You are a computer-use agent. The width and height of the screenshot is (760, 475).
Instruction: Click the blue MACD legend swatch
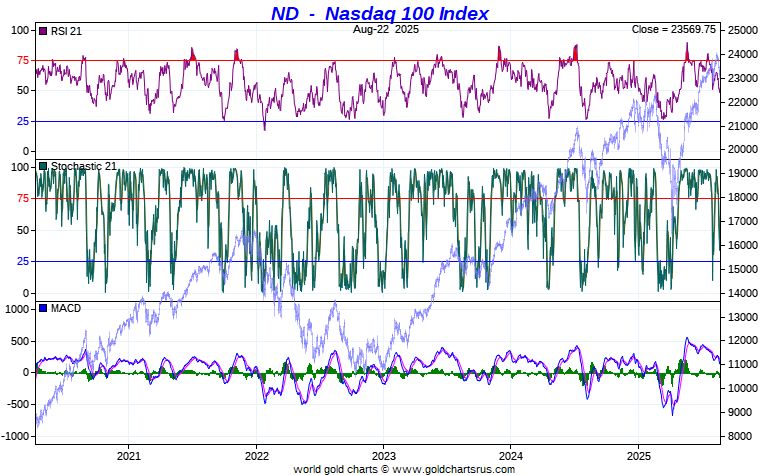click(43, 308)
